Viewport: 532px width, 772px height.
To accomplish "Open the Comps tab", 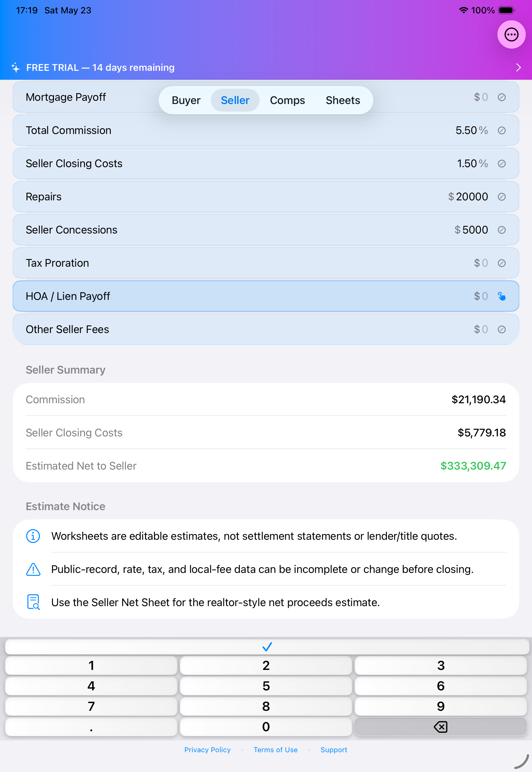I will coord(287,100).
